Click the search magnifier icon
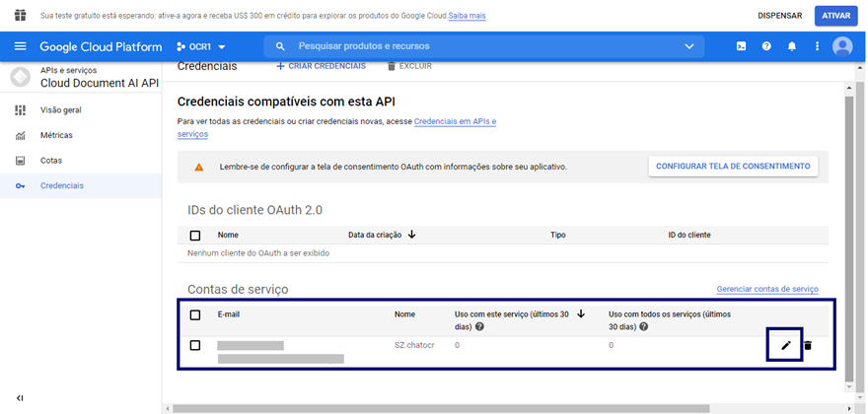 (x=281, y=46)
